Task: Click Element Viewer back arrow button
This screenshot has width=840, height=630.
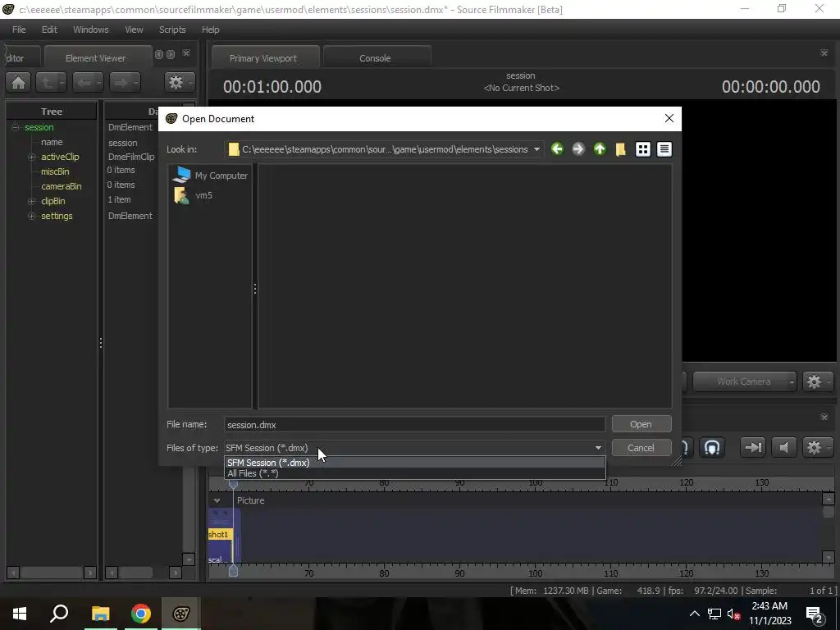Action: pyautogui.click(x=88, y=83)
